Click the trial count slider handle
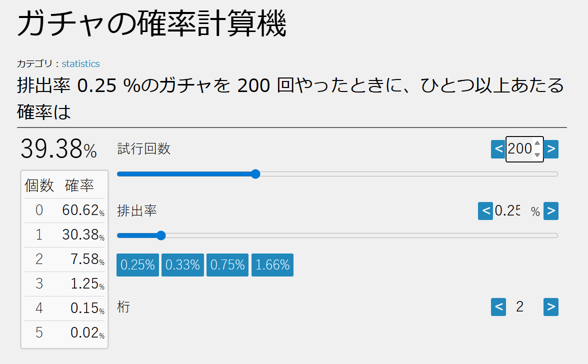The width and height of the screenshot is (588, 364). click(255, 174)
